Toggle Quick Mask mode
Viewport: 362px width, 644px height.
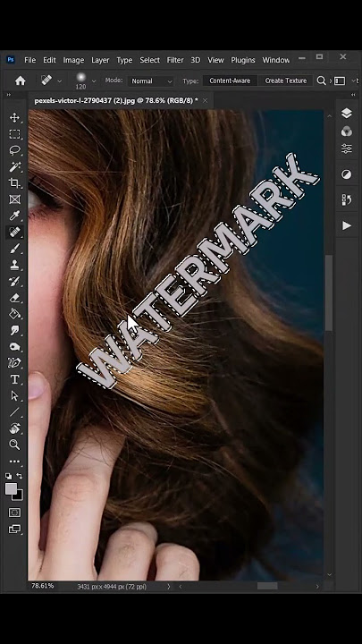coord(15,513)
